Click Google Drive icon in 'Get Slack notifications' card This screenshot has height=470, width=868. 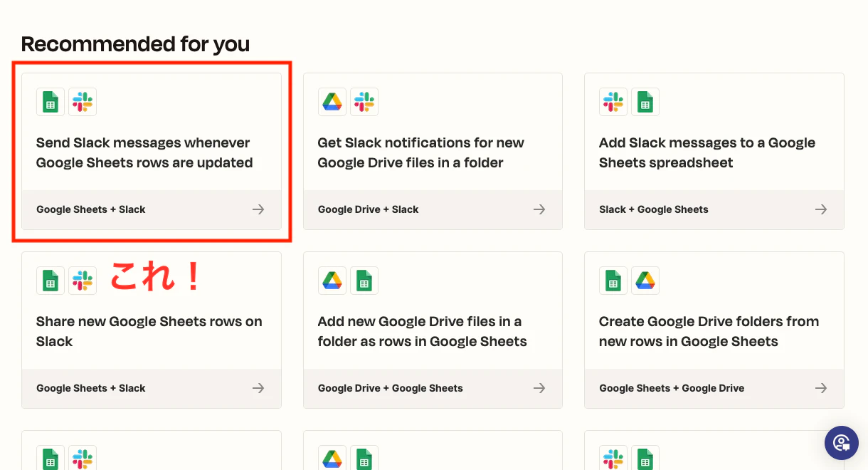(x=332, y=102)
